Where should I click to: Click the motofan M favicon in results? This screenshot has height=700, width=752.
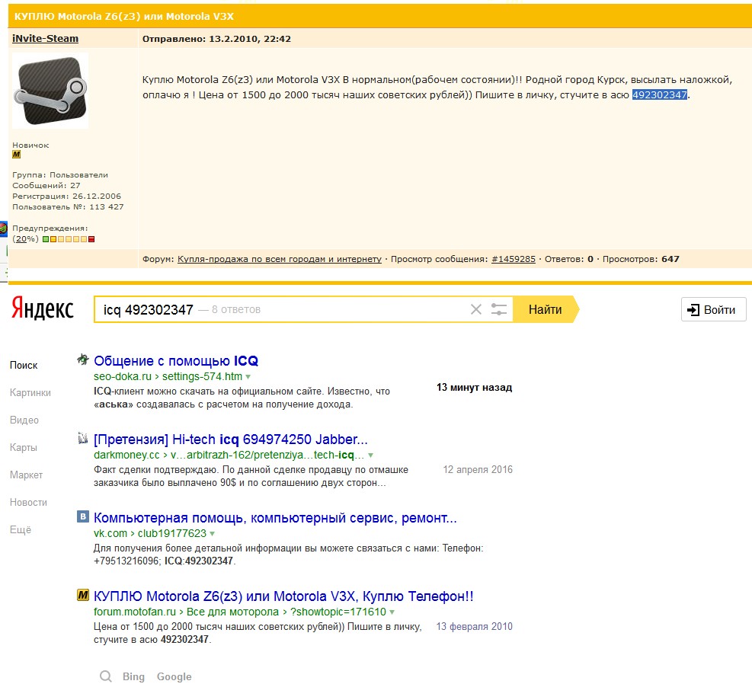click(x=83, y=595)
